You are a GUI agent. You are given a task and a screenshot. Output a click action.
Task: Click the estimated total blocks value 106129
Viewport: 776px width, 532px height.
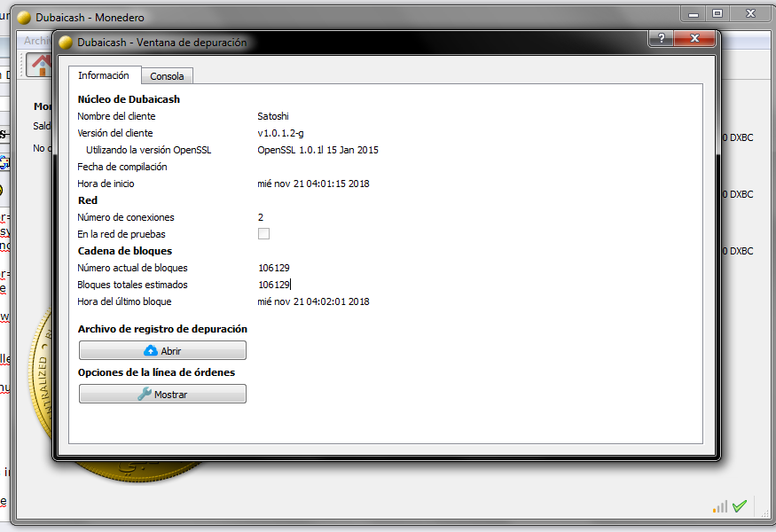click(x=274, y=285)
